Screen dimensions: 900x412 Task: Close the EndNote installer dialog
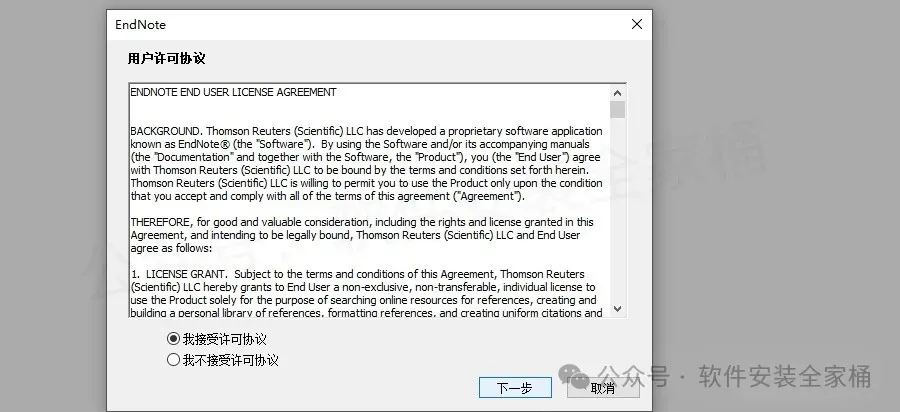click(x=637, y=24)
